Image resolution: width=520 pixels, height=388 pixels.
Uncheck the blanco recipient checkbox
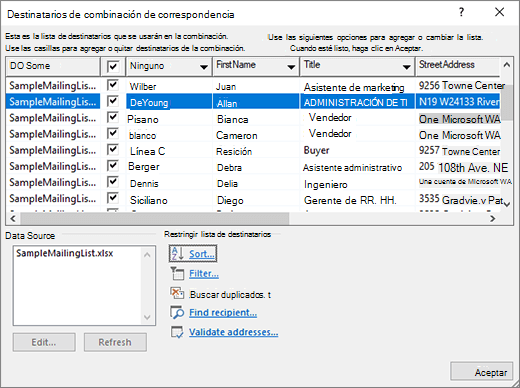coord(113,133)
